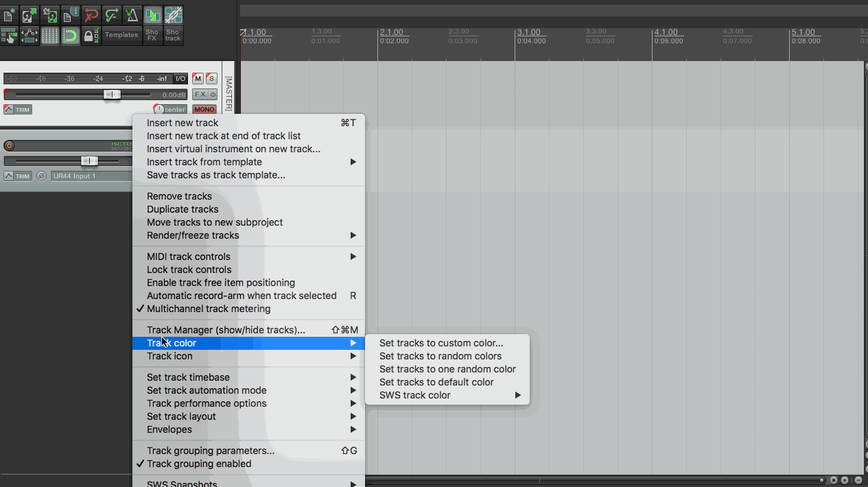868x487 pixels.
Task: Select Duplicate tracks from the menu
Action: [x=183, y=209]
